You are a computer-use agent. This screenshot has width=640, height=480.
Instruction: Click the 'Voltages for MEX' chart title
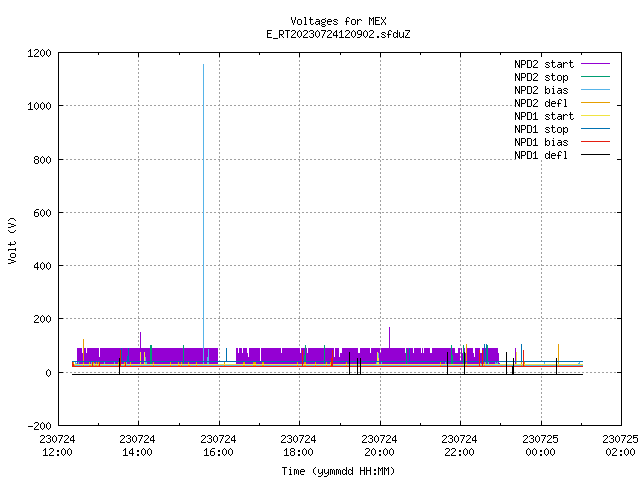[338, 21]
